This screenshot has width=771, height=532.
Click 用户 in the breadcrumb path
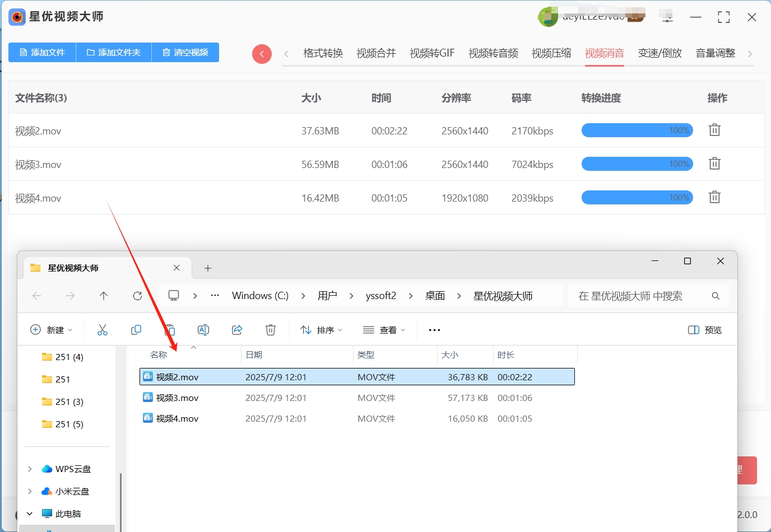point(327,296)
